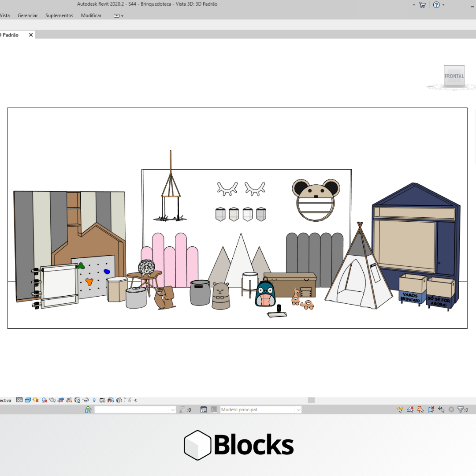The width and height of the screenshot is (476, 476).
Task: Select the teal owl backpack
Action: click(266, 293)
